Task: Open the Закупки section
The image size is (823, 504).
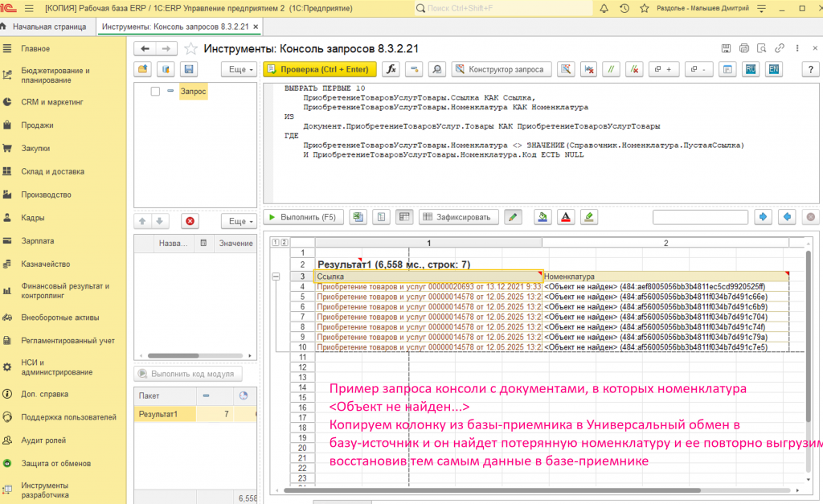Action: [35, 149]
